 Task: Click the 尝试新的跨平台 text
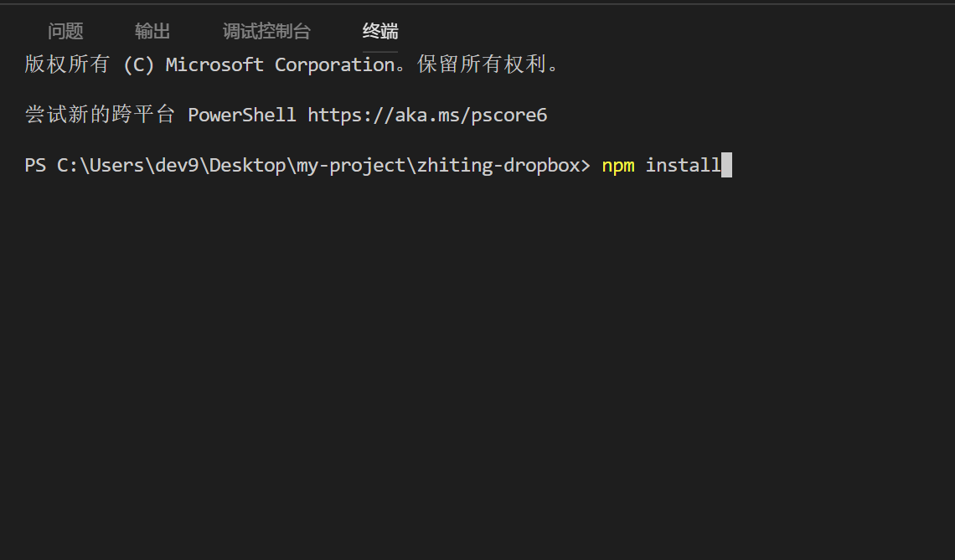pos(100,115)
